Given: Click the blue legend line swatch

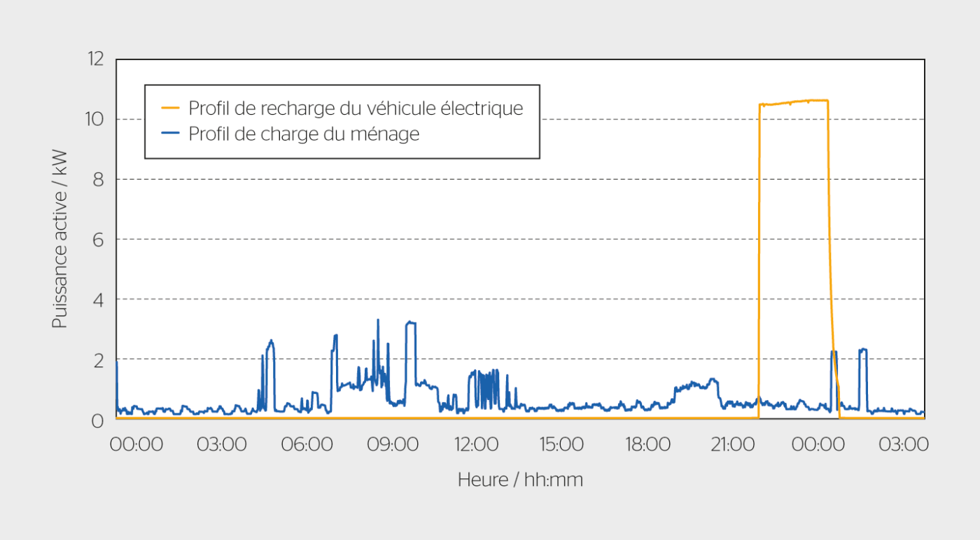Looking at the screenshot, I should 170,133.
